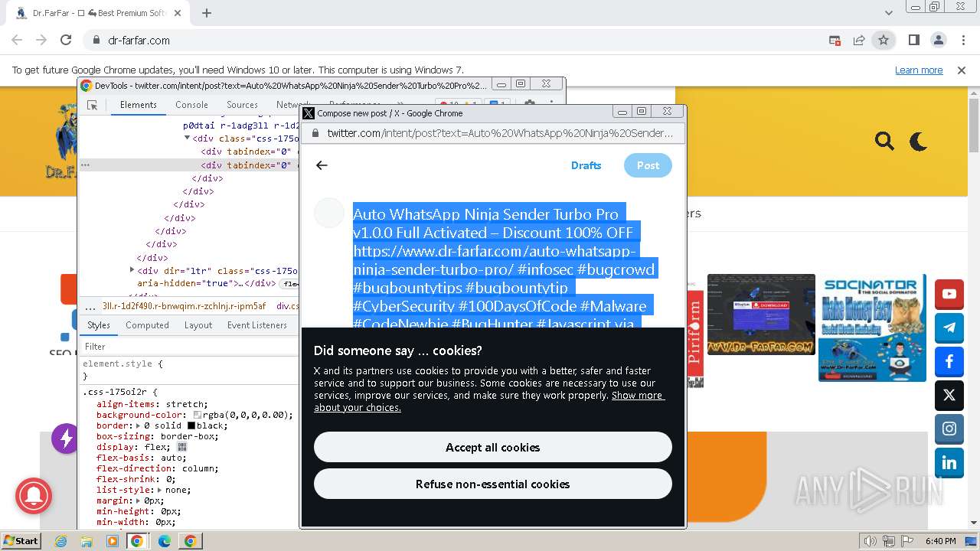Dismiss the Chrome update notification bar

pos(962,70)
